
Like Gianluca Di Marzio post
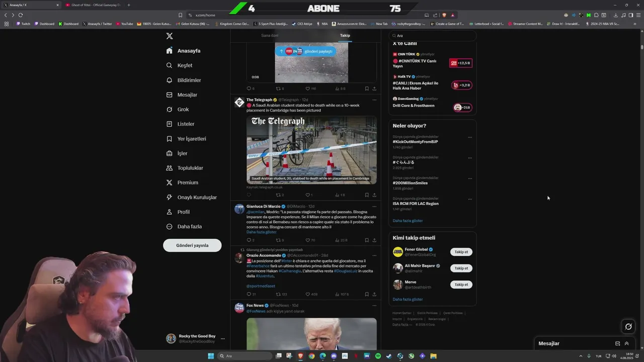310,240
